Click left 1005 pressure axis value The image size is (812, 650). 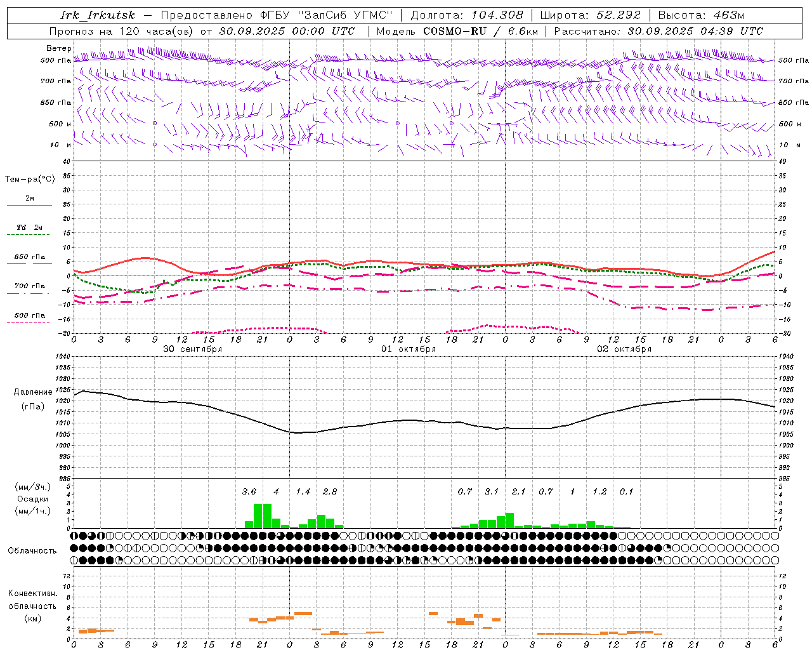pos(63,434)
